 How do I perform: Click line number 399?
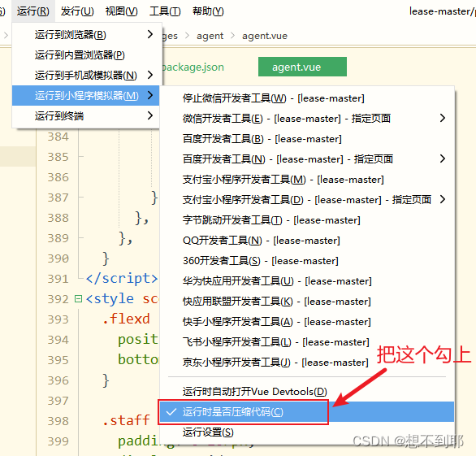click(58, 441)
